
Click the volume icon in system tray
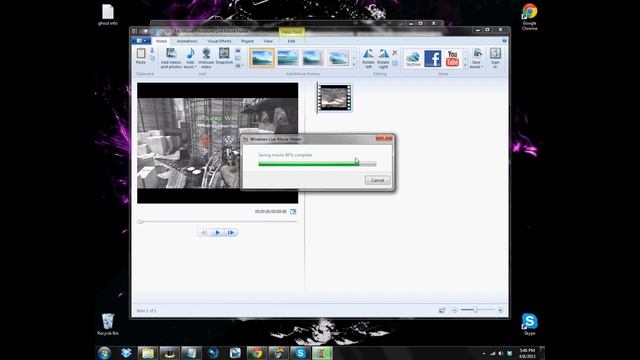(501, 353)
